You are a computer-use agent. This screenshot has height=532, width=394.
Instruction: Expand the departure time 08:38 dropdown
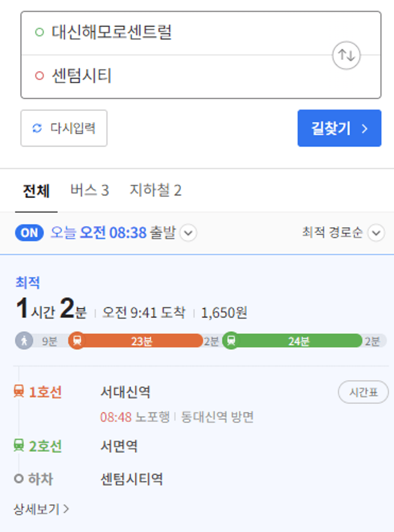[188, 233]
